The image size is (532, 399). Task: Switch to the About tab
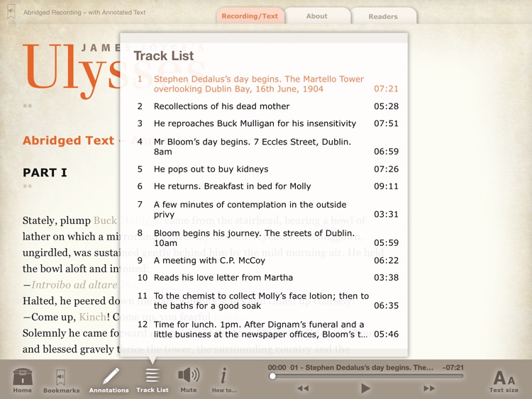tap(317, 16)
